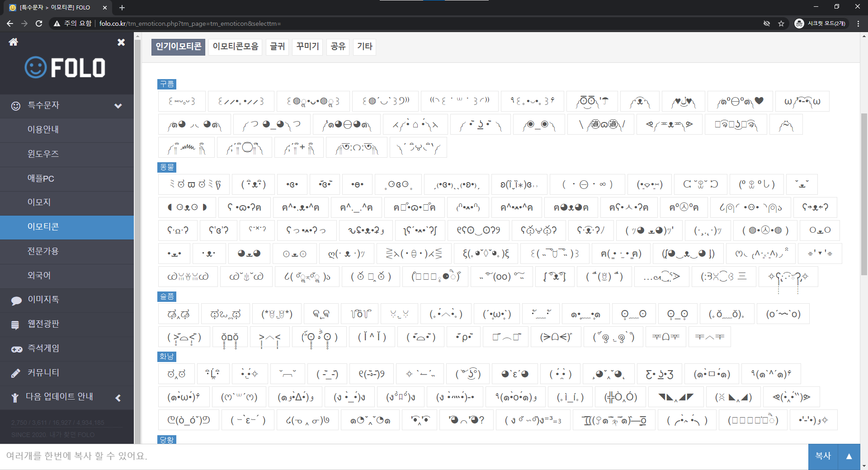Viewport: 868px width, 470px height.
Task: Go to 전문가용 sidebar link
Action: (x=43, y=251)
